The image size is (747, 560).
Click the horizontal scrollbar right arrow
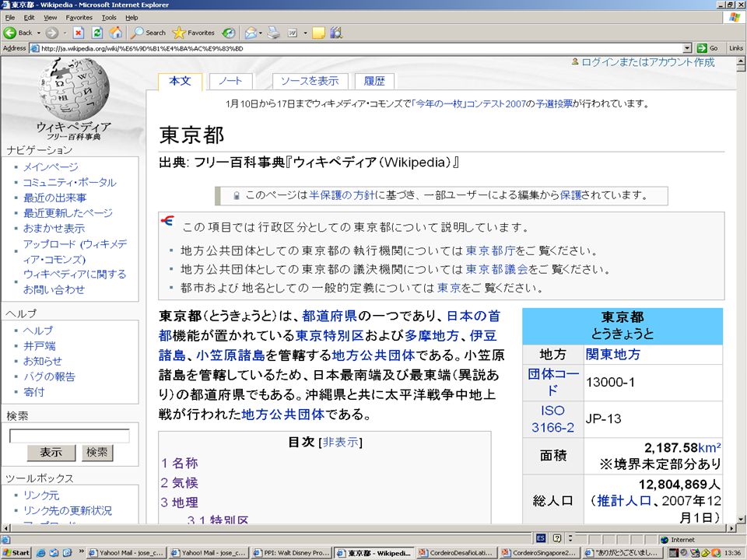coord(732,528)
